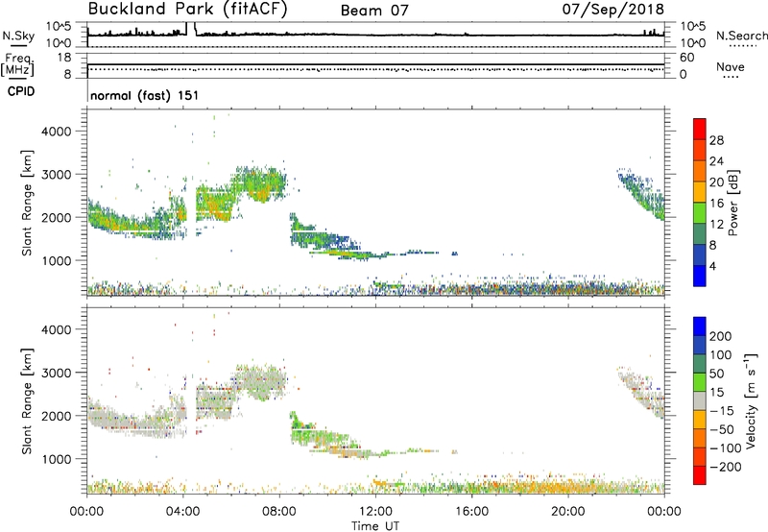768x532 pixels.
Task: Click power-panel echo band near 22:00–24:00
Action: (641, 194)
